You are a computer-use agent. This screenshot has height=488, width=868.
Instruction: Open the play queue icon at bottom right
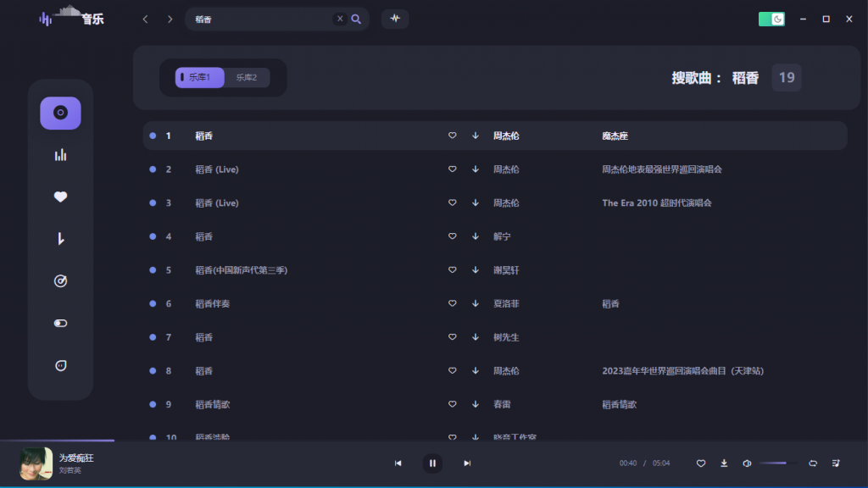(x=837, y=463)
